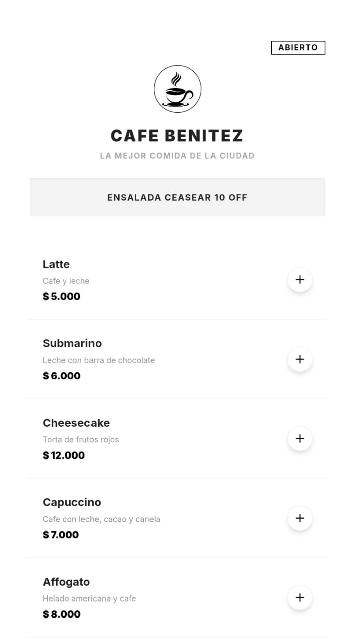This screenshot has width=362, height=644.
Task: Add Submarino using its plus button
Action: click(300, 359)
